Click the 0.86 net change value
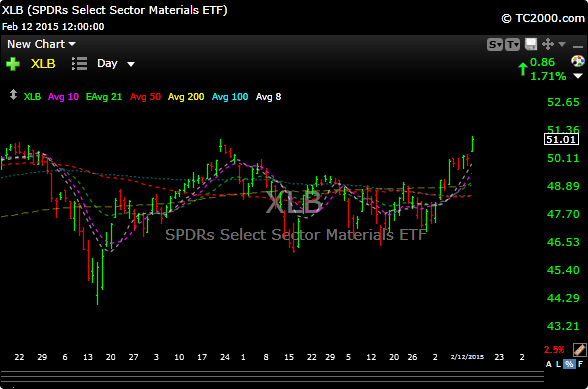The image size is (588, 389). (x=542, y=62)
